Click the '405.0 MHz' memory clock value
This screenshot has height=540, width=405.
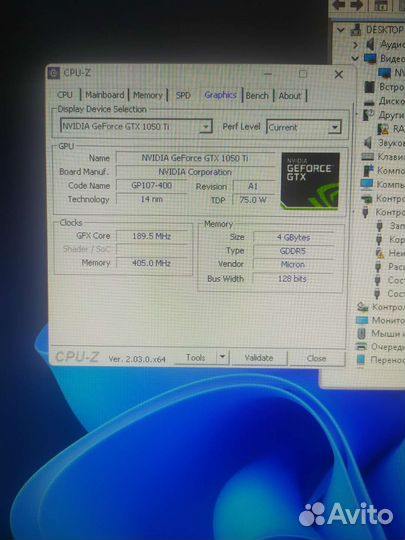152,263
